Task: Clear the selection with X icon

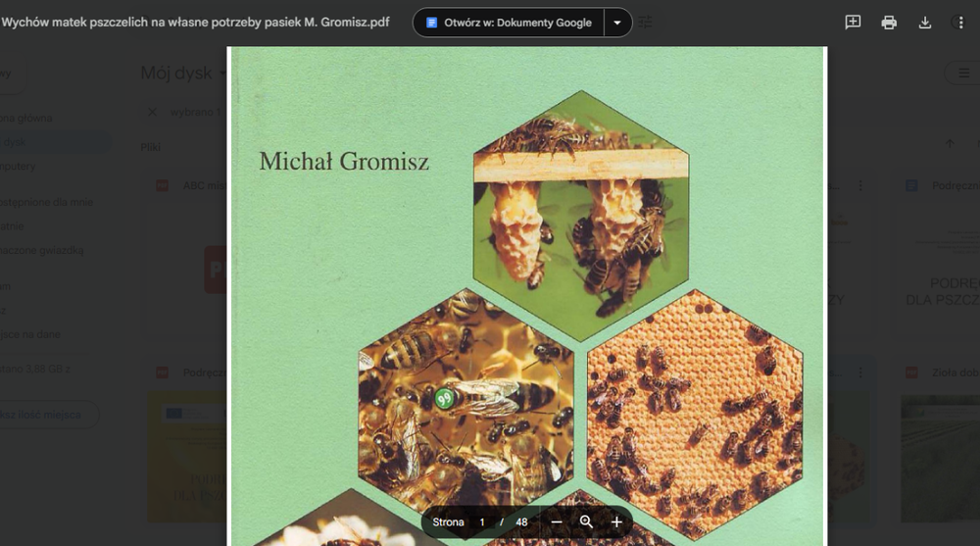Action: [x=152, y=112]
